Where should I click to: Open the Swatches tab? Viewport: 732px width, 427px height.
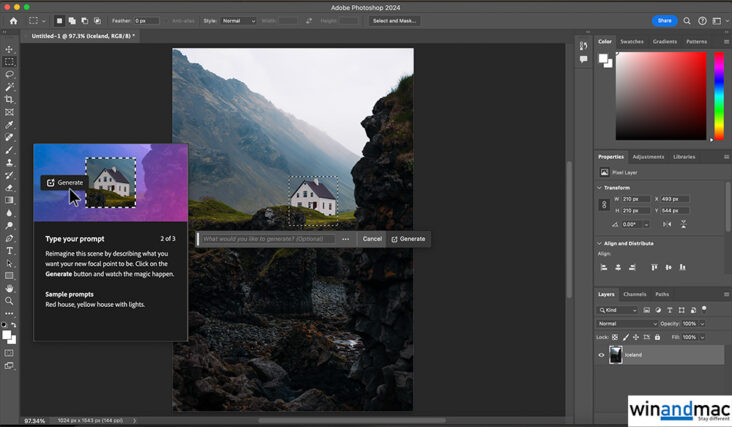(x=632, y=42)
